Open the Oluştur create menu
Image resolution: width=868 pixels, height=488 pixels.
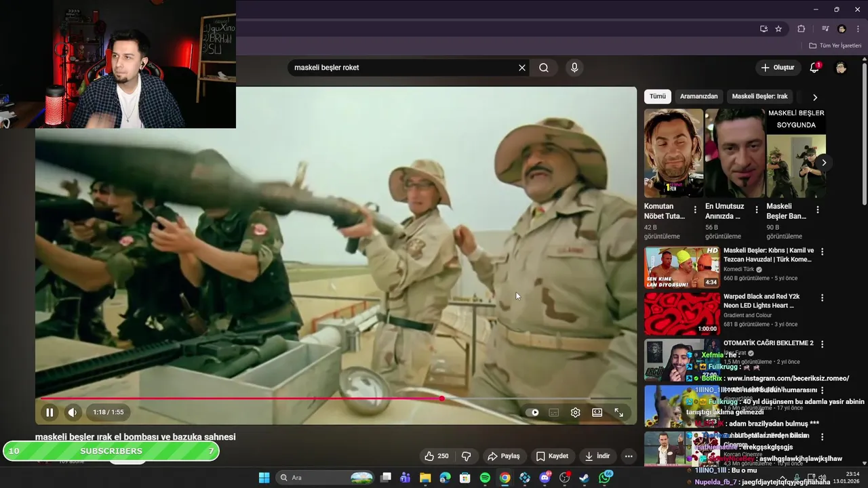pyautogui.click(x=777, y=68)
